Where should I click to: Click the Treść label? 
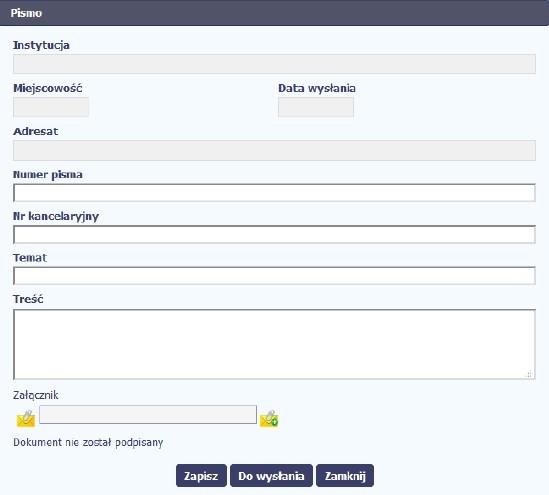click(x=28, y=299)
